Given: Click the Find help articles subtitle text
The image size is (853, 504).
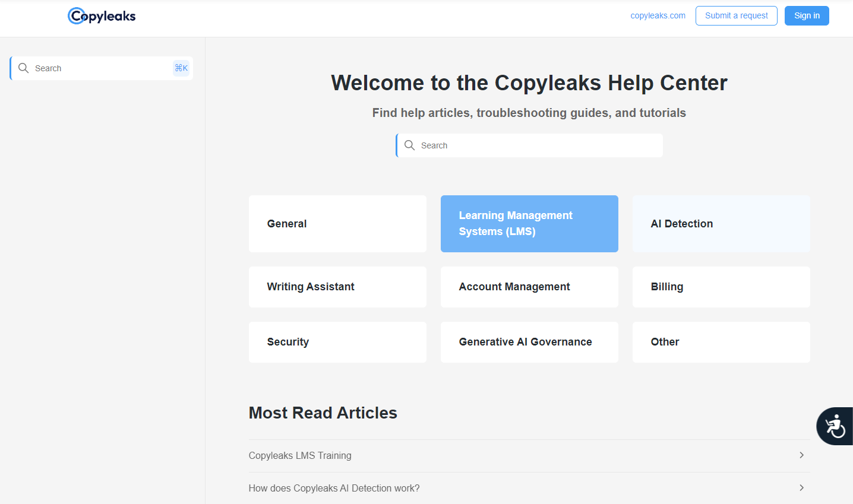Looking at the screenshot, I should pyautogui.click(x=529, y=113).
